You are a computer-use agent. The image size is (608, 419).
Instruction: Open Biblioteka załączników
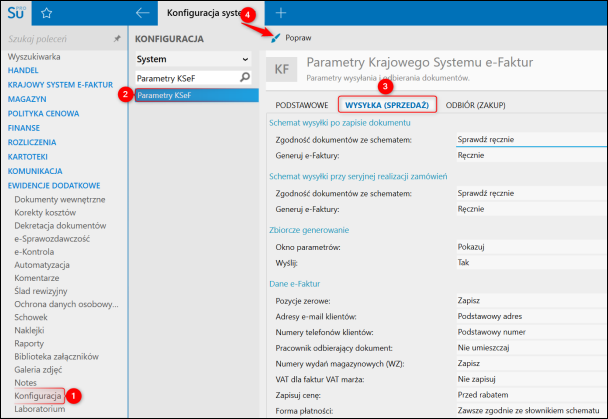click(x=57, y=357)
